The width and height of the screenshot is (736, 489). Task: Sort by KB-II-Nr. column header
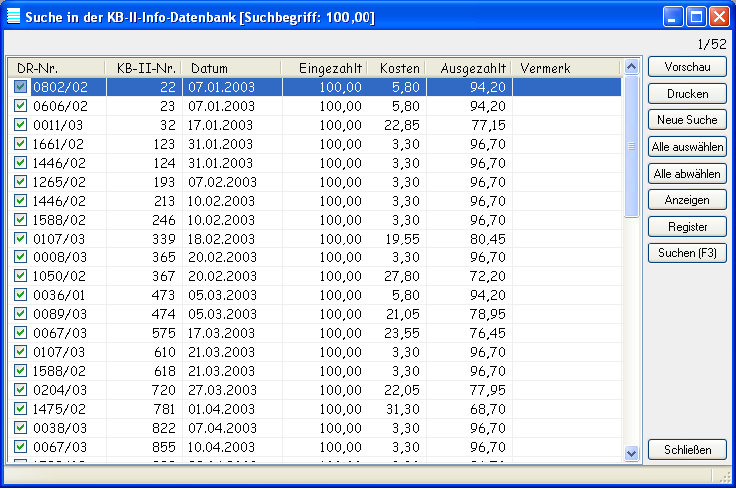[143, 68]
